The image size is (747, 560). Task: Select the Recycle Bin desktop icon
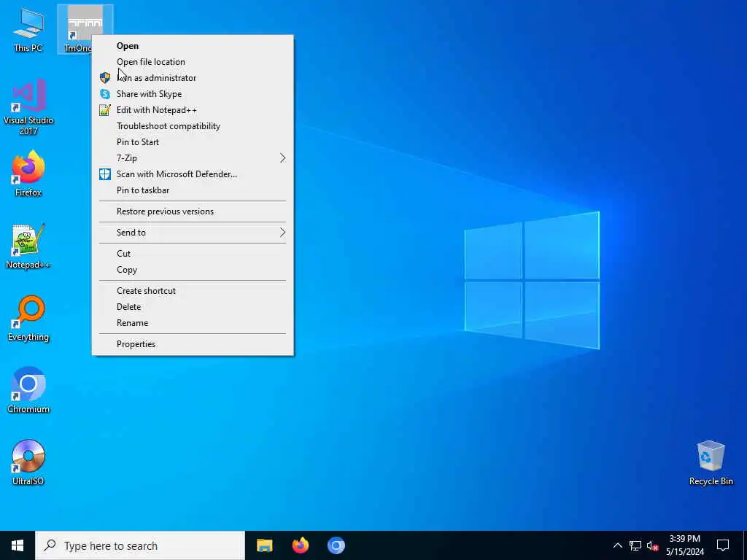click(x=711, y=462)
